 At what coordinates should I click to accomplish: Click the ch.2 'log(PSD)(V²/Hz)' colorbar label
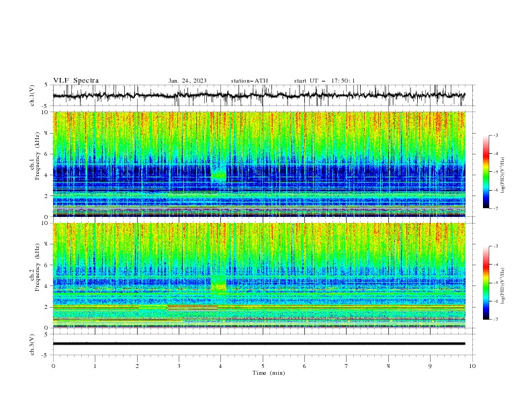503,285
